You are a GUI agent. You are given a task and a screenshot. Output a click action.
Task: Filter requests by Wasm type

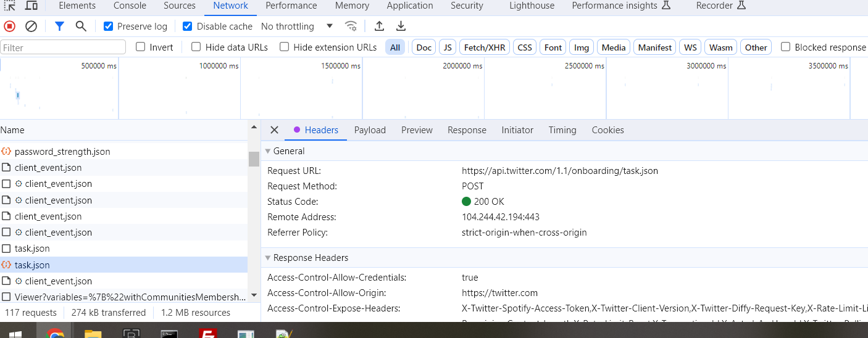[x=721, y=47]
